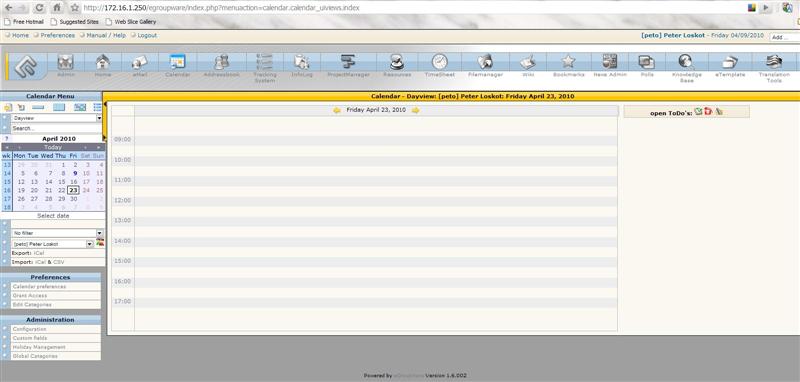Viewport: 800px width, 382px height.
Task: Open the Calendar application icon
Action: click(x=177, y=62)
